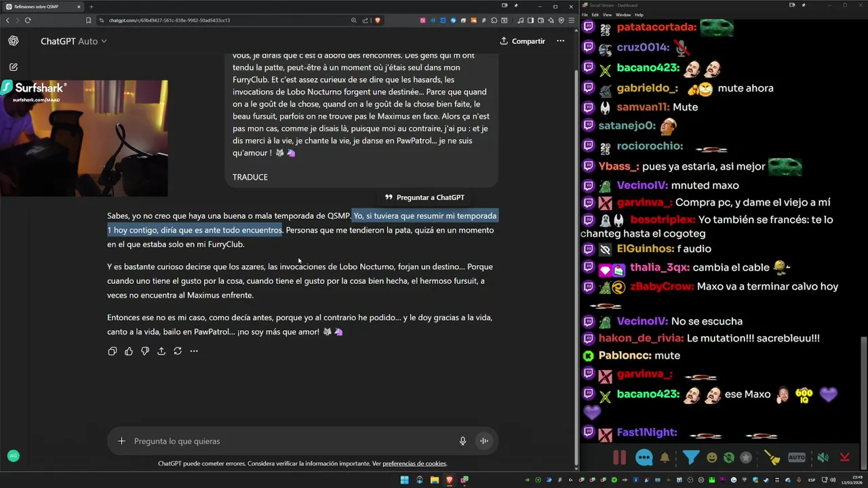The image size is (868, 488).
Task: Open View menu in Social Stream
Action: coord(607,14)
